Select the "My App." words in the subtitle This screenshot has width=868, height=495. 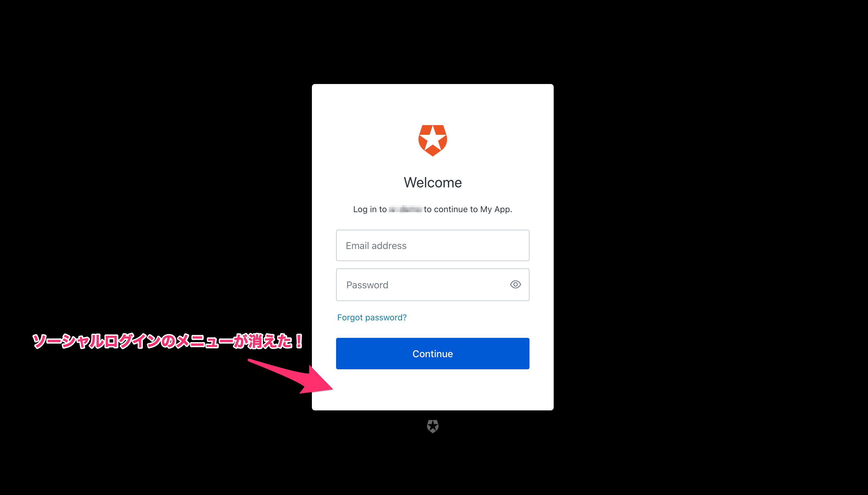(496, 209)
